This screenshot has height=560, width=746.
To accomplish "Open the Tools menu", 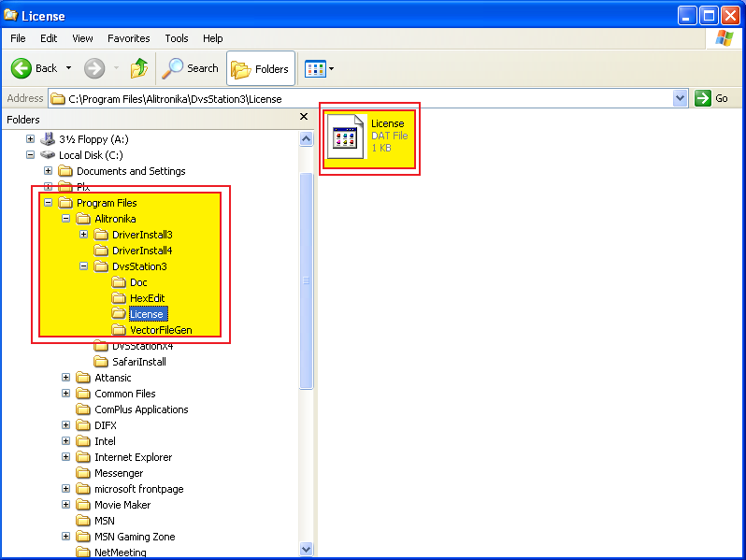I will point(177,38).
